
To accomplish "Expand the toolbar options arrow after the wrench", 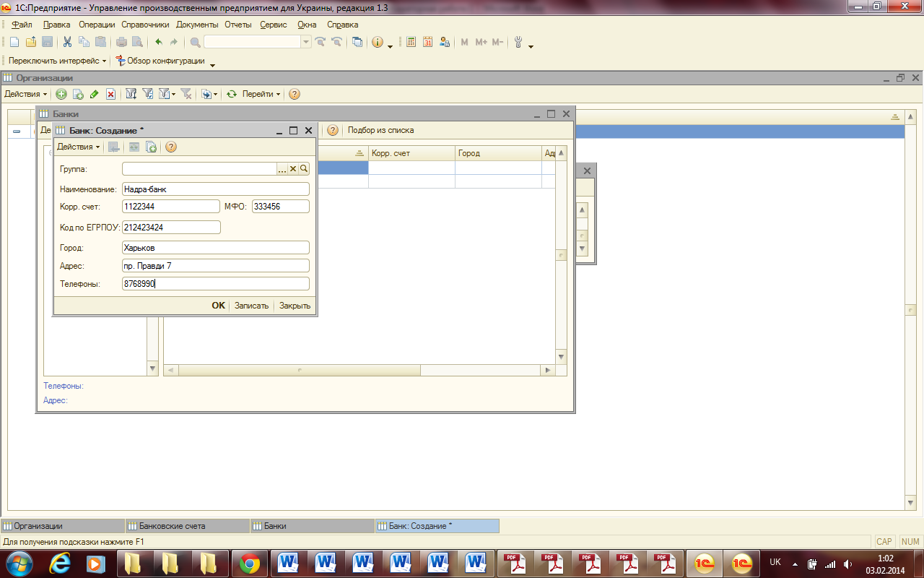I will tap(531, 46).
